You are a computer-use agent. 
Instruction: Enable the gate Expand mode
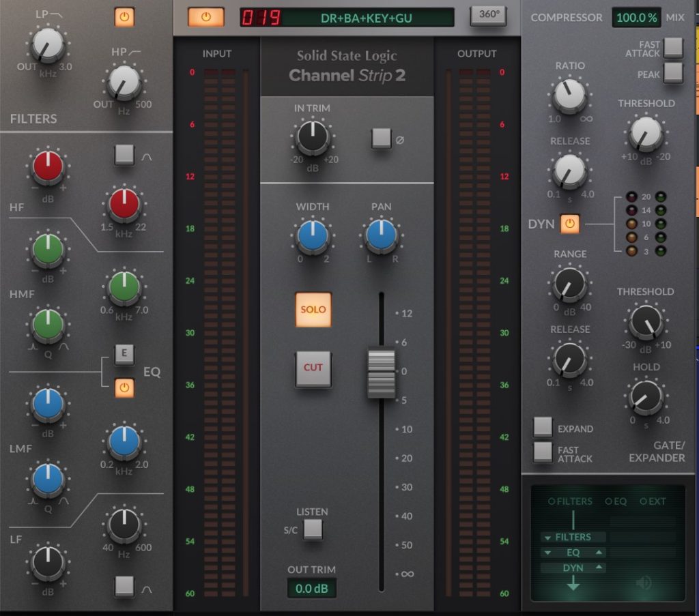click(543, 427)
